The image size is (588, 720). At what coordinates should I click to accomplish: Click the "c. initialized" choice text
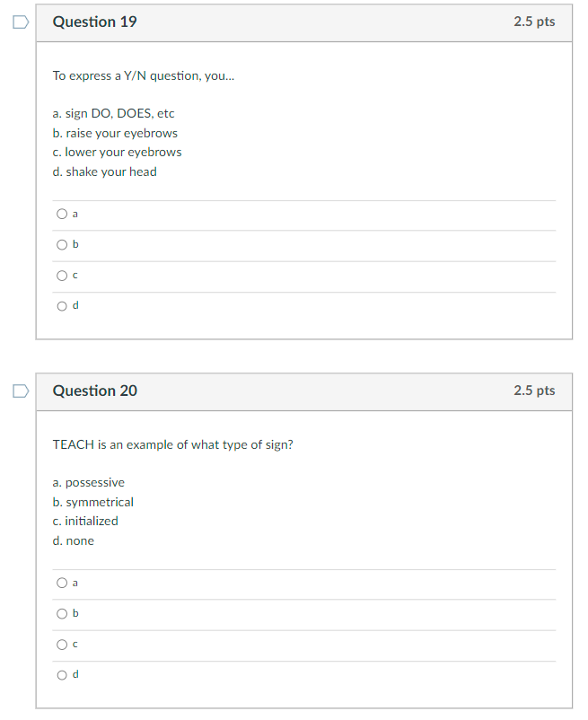(x=85, y=521)
